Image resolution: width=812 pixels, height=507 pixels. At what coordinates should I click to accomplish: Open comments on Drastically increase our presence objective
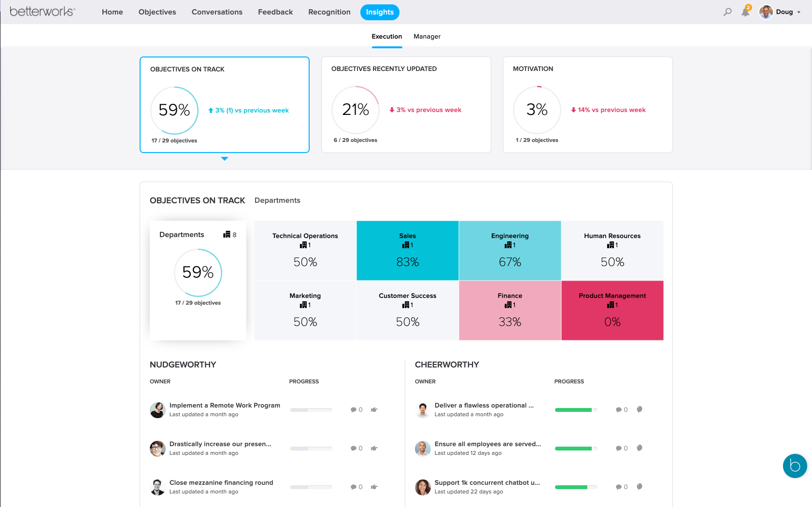tap(356, 448)
